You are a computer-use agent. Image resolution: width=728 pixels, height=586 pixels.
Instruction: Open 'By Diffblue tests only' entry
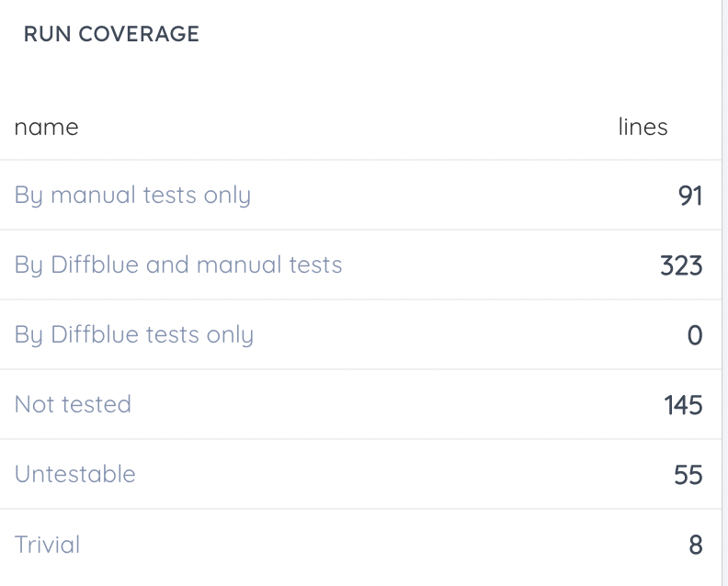coord(134,335)
